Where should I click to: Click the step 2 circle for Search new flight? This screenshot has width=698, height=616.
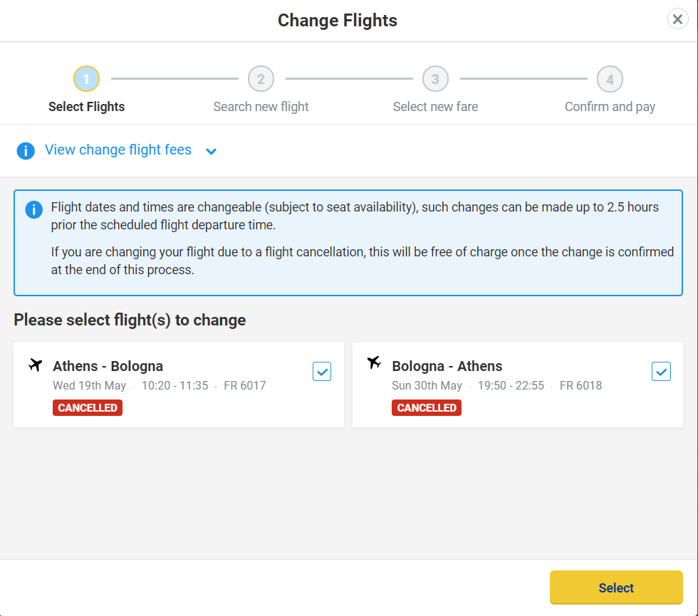coord(261,78)
